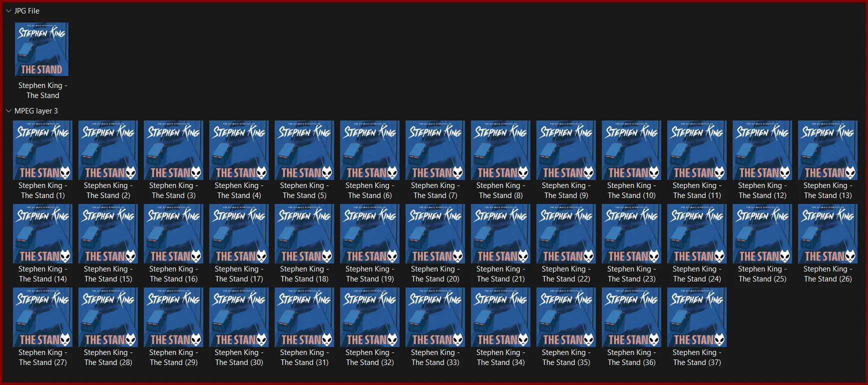Collapse the JPG File group chevron
This screenshot has width=868, height=385.
coord(8,11)
